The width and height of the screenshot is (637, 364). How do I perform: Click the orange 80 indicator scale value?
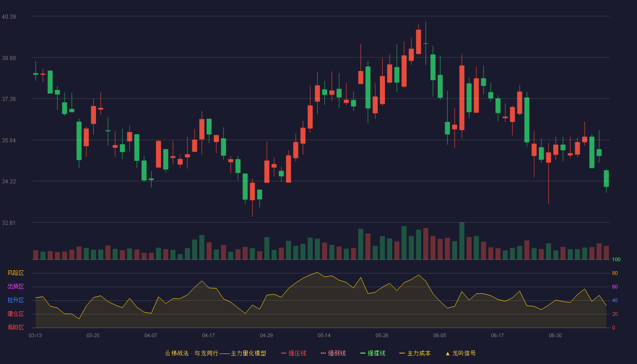point(615,273)
